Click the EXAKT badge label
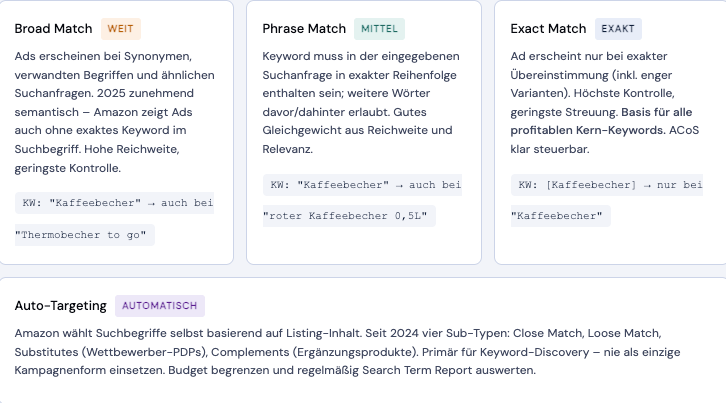The height and width of the screenshot is (403, 726). [x=618, y=29]
